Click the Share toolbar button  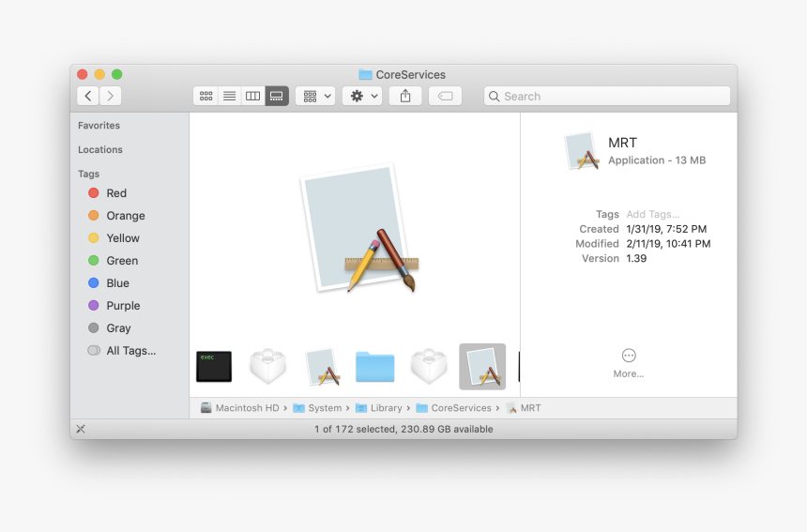pyautogui.click(x=405, y=97)
